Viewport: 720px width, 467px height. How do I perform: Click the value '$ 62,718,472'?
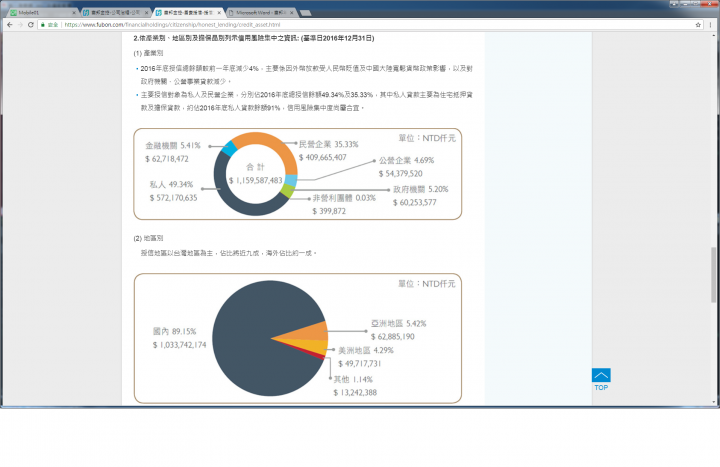(167, 159)
